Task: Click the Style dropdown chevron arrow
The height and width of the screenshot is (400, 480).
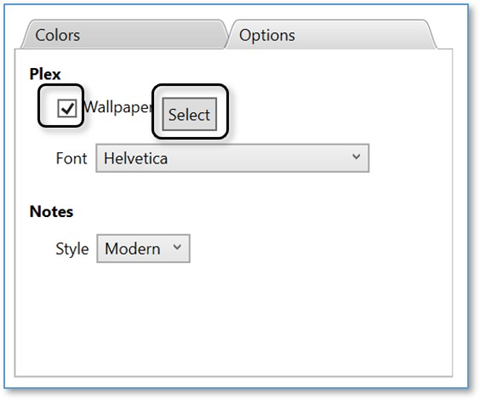Action: tap(177, 247)
